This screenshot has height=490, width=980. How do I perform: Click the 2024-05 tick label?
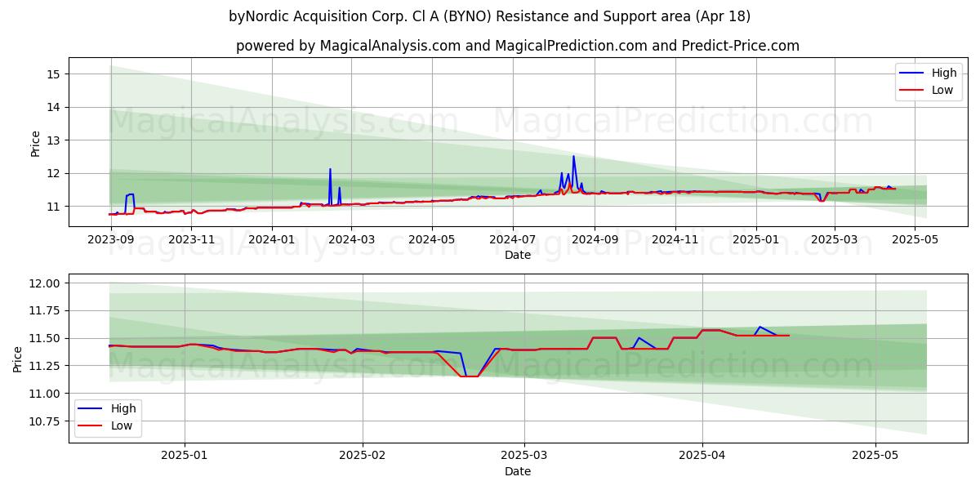(x=433, y=239)
